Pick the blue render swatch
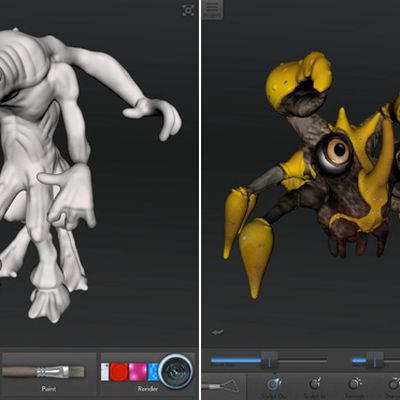Image resolution: width=400 pixels, height=400 pixels. (x=153, y=372)
